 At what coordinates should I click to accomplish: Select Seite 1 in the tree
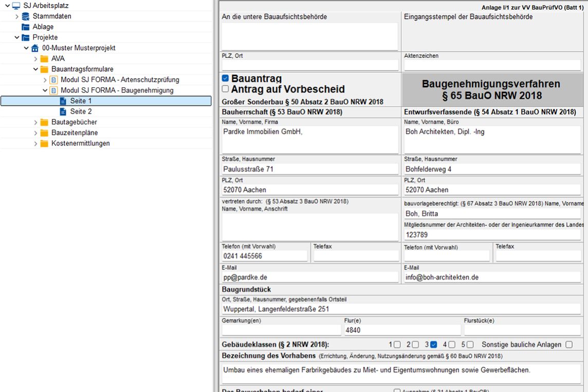[x=81, y=101]
